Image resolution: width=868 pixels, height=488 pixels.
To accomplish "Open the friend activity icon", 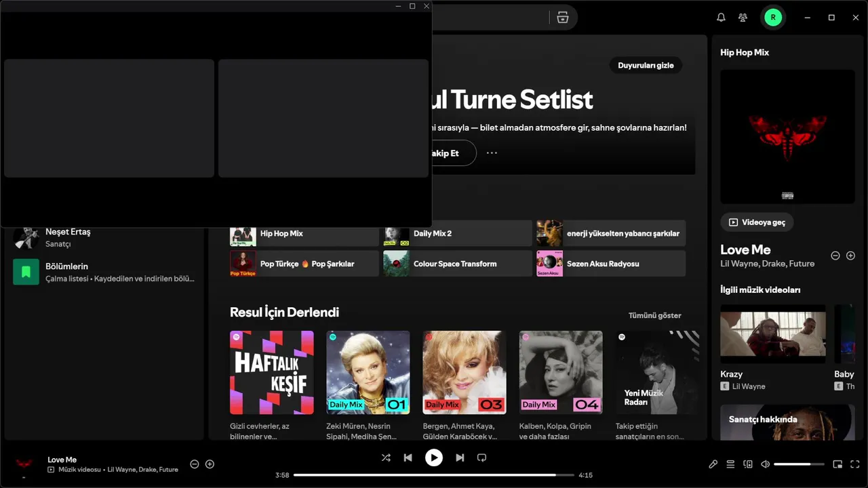I will (x=743, y=18).
